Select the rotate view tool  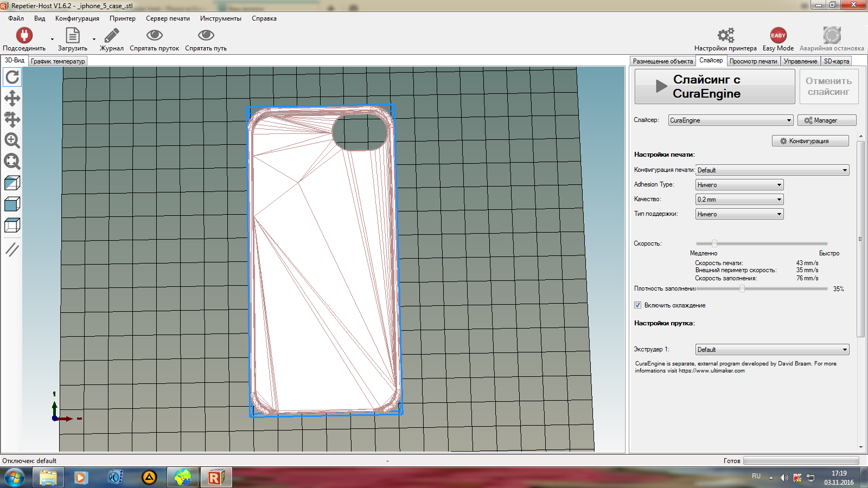pyautogui.click(x=12, y=78)
